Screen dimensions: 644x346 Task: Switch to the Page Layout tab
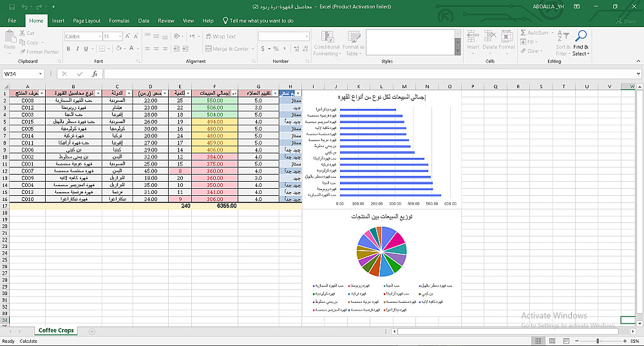point(87,21)
